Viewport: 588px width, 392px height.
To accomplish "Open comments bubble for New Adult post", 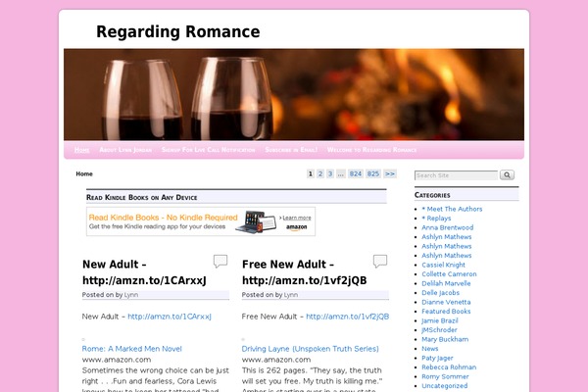I will pos(220,261).
